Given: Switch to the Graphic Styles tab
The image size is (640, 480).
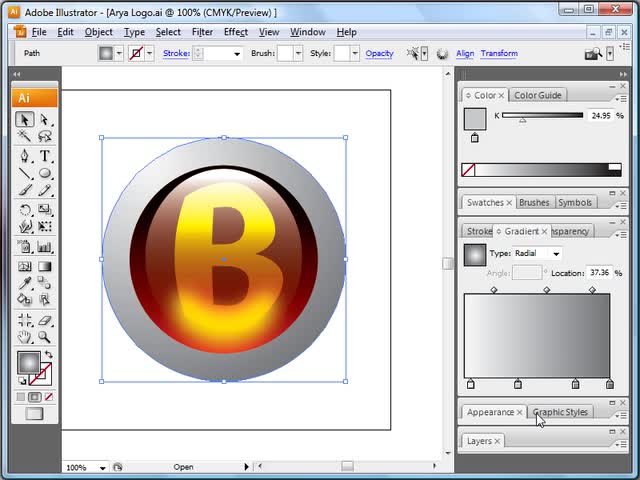Looking at the screenshot, I should pos(560,412).
